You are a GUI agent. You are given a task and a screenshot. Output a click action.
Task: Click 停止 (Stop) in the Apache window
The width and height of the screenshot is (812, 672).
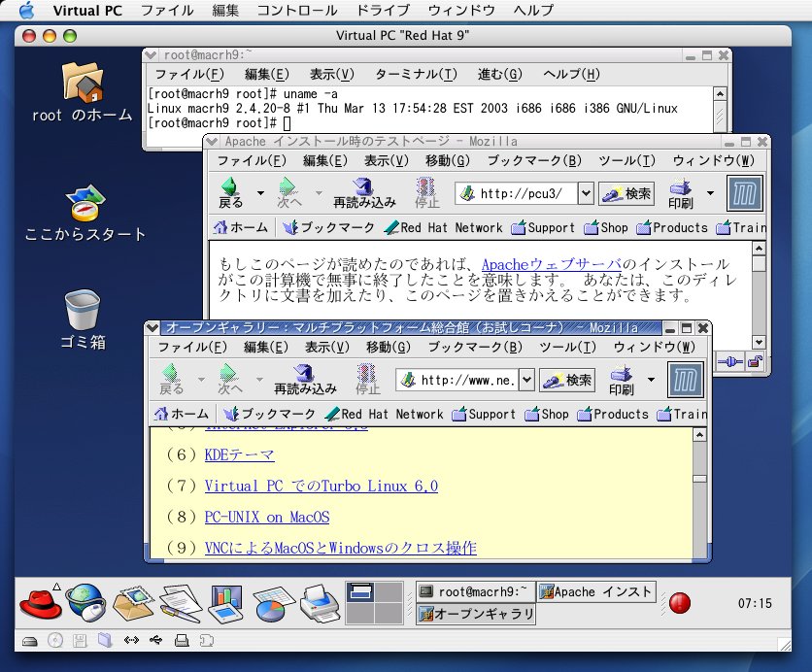[x=426, y=193]
